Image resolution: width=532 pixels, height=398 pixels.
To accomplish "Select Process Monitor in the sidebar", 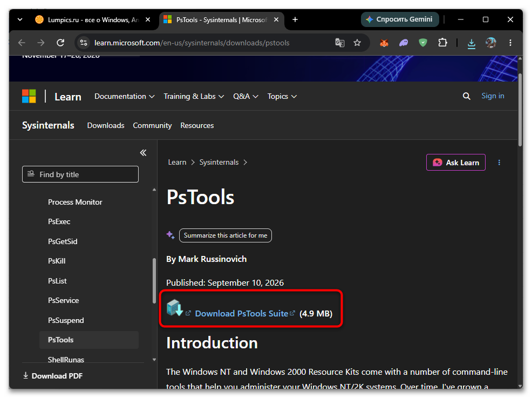I will [x=75, y=203].
